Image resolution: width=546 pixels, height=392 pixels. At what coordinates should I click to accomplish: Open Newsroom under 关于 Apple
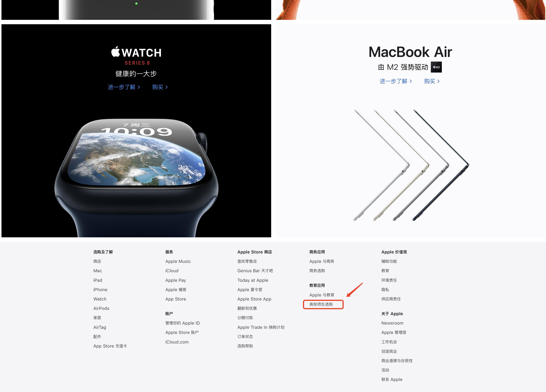[392, 323]
